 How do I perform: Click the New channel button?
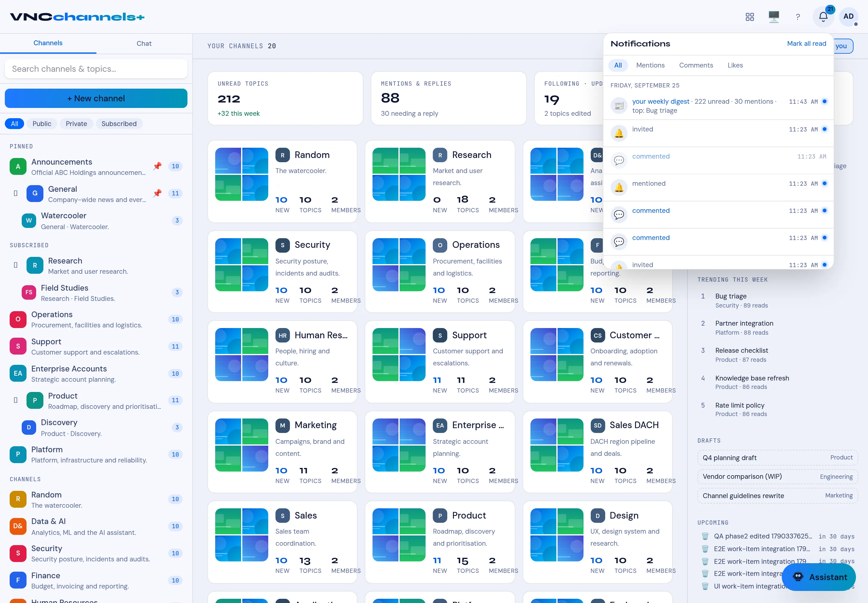pos(96,98)
